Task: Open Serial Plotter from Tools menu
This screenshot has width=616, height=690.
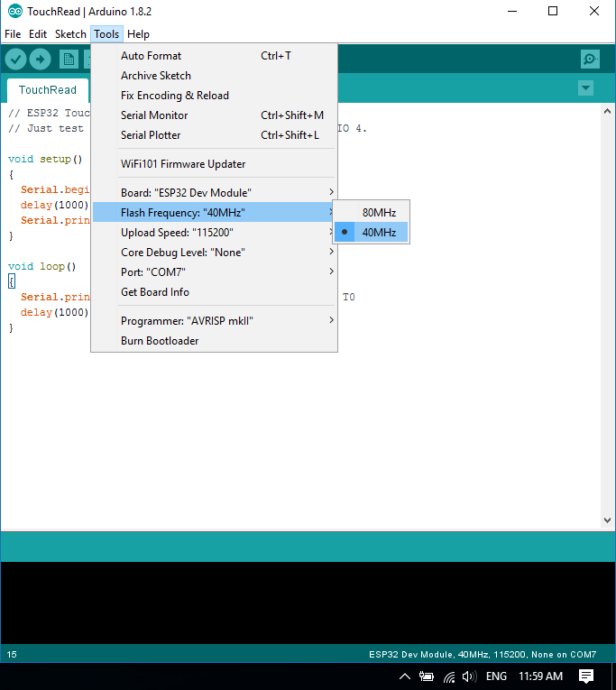Action: pyautogui.click(x=215, y=135)
